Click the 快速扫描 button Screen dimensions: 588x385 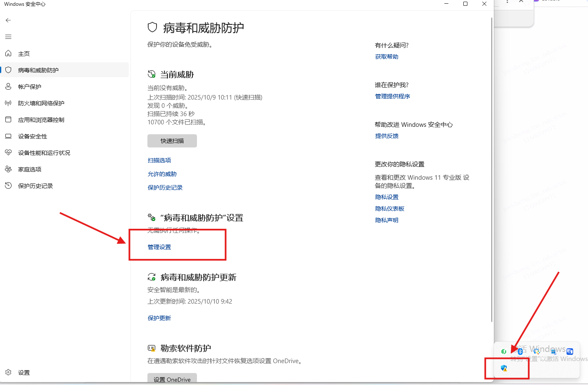(172, 141)
